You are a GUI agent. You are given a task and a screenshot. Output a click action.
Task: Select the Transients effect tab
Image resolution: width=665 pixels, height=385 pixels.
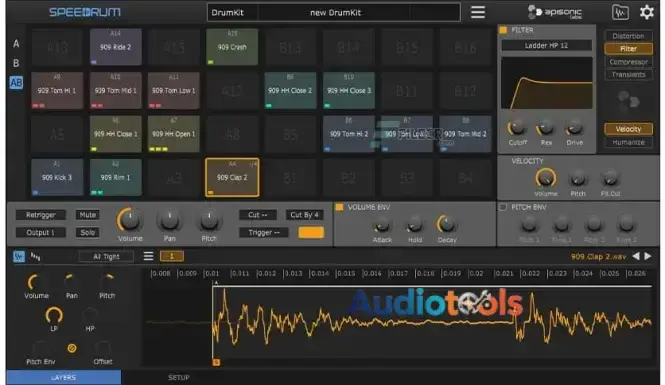pyautogui.click(x=628, y=74)
